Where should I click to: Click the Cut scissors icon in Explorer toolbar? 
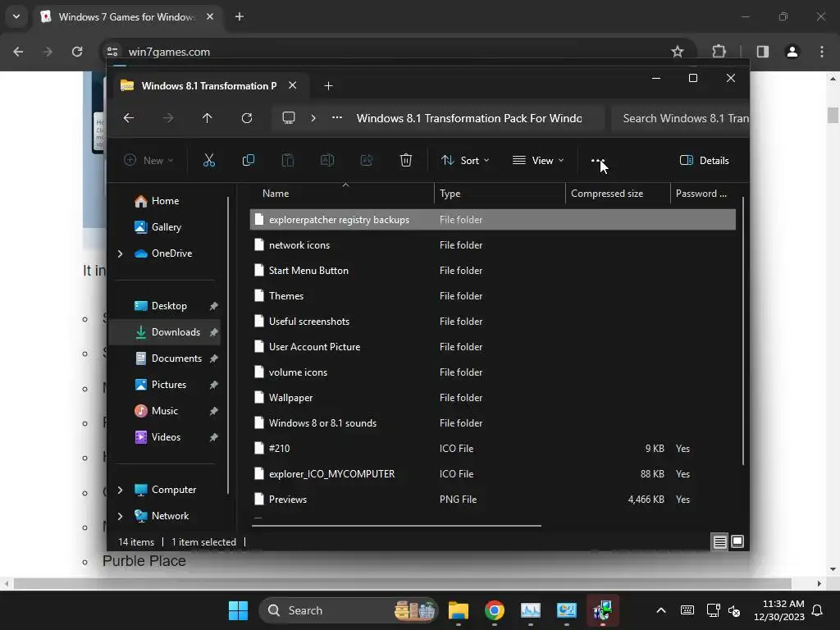(x=209, y=160)
